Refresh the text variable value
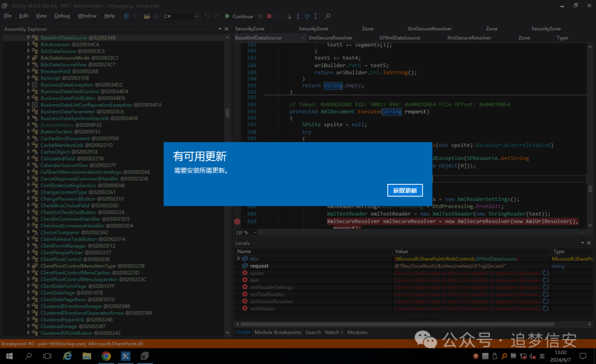This screenshot has width=596, height=364. 546,280
